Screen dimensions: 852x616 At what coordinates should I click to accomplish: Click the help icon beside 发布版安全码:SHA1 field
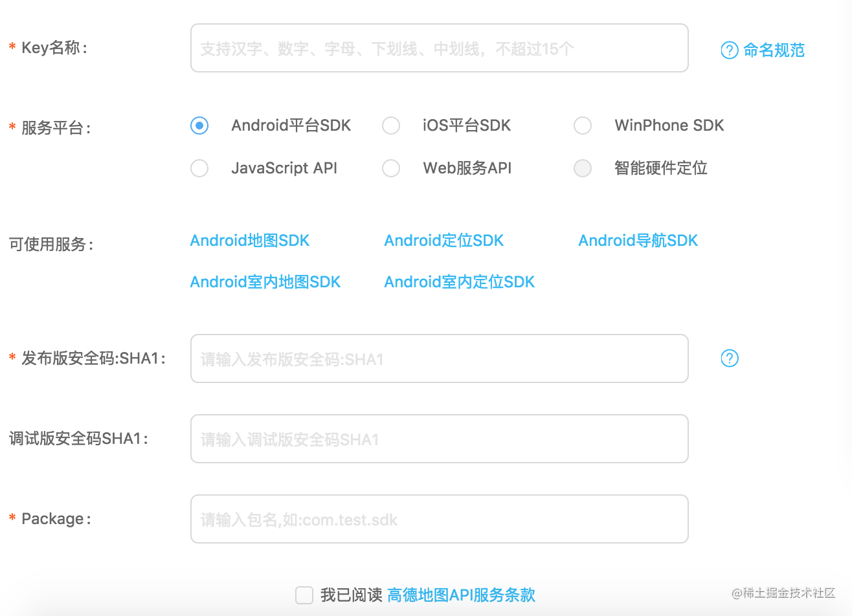point(729,358)
